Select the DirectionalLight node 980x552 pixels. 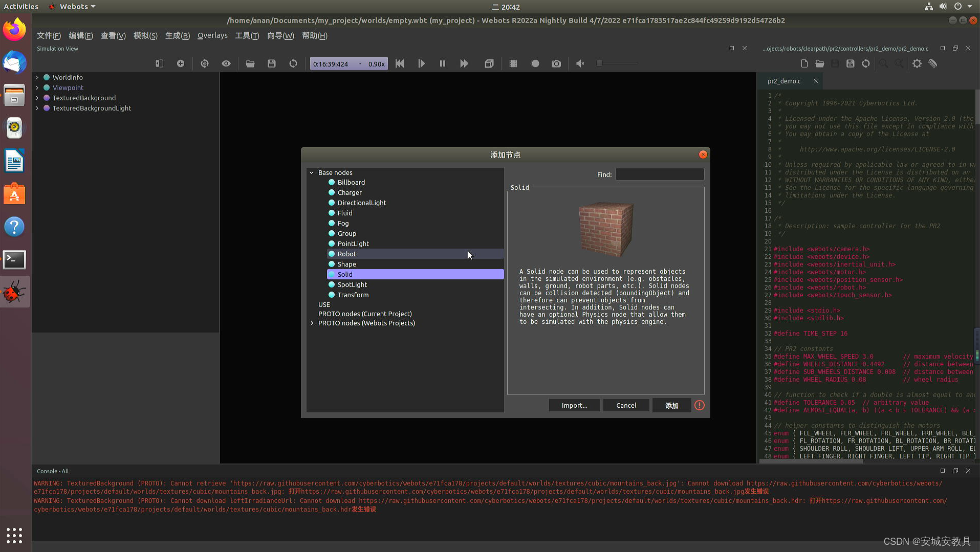pyautogui.click(x=415, y=203)
